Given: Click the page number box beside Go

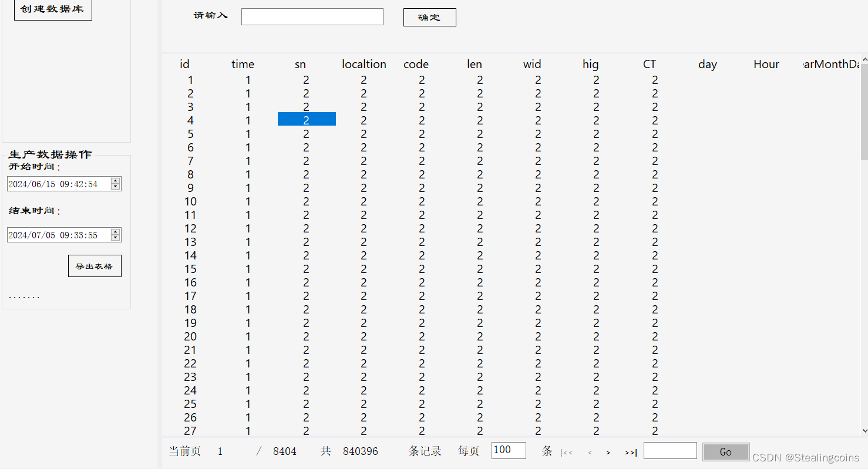Looking at the screenshot, I should 670,451.
